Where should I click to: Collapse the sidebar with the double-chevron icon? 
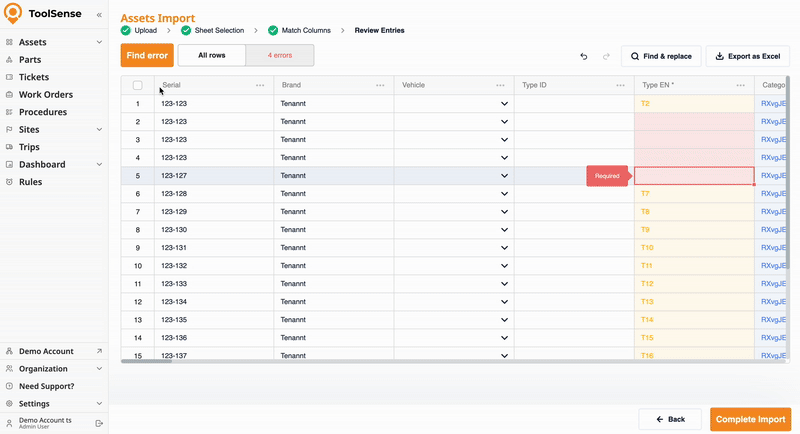coord(99,15)
